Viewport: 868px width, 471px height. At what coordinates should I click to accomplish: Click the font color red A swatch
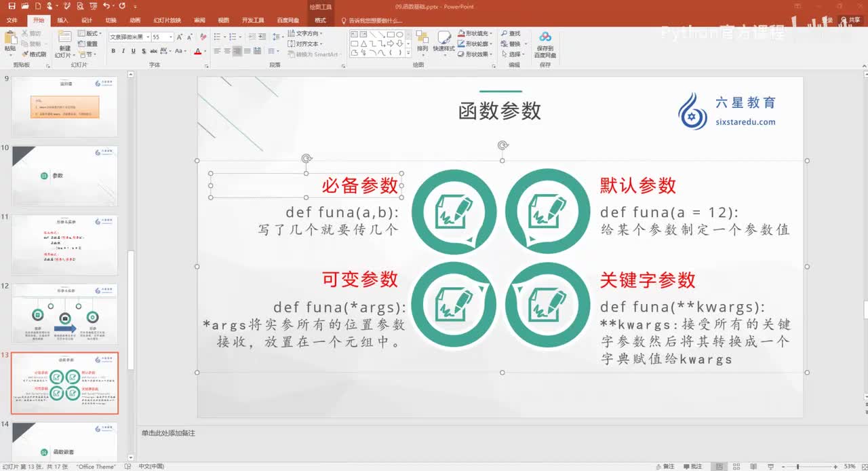[197, 51]
